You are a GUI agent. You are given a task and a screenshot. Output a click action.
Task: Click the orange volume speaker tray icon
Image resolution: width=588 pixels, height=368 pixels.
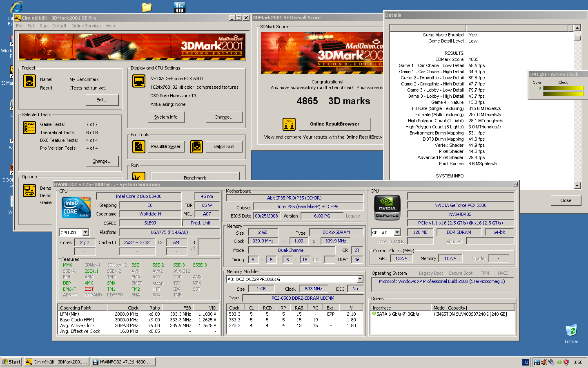(x=544, y=362)
